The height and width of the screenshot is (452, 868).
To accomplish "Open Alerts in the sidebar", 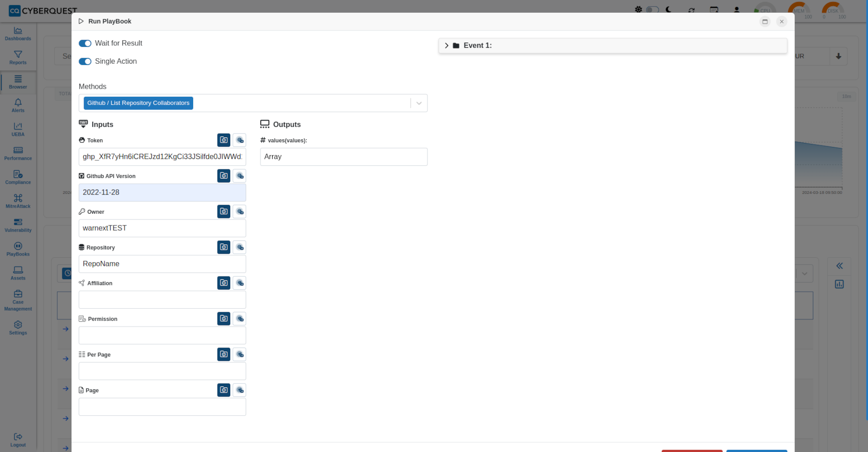I will click(x=18, y=106).
